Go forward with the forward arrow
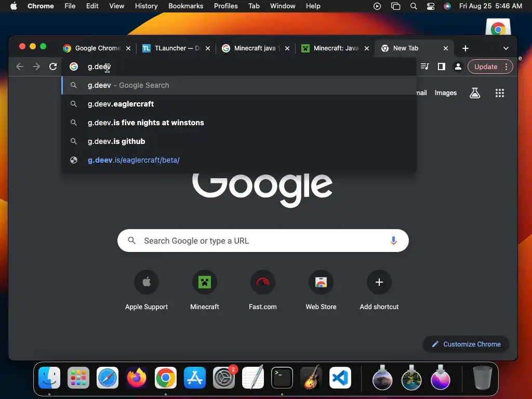 point(36,66)
